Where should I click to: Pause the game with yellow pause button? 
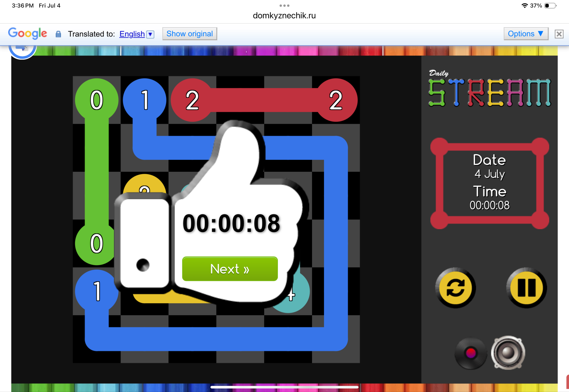526,288
